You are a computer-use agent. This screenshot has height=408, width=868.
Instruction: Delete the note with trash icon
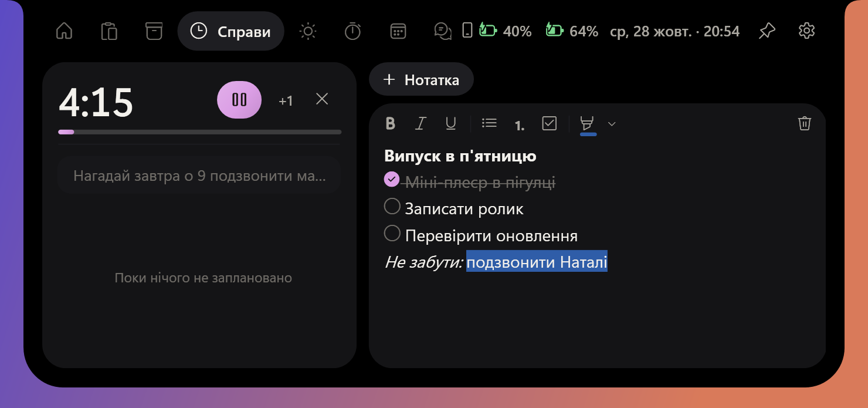pos(805,123)
